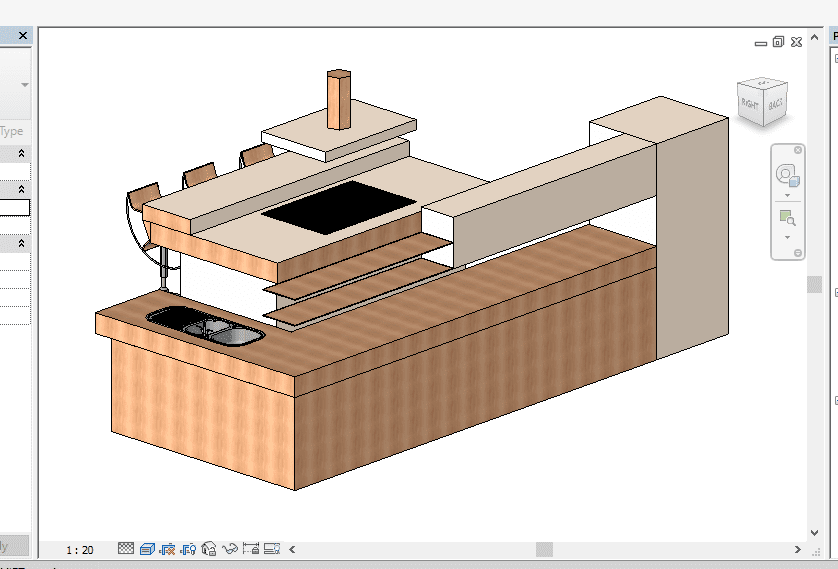
Task: Toggle the Sun Path setting
Action: click(168, 549)
